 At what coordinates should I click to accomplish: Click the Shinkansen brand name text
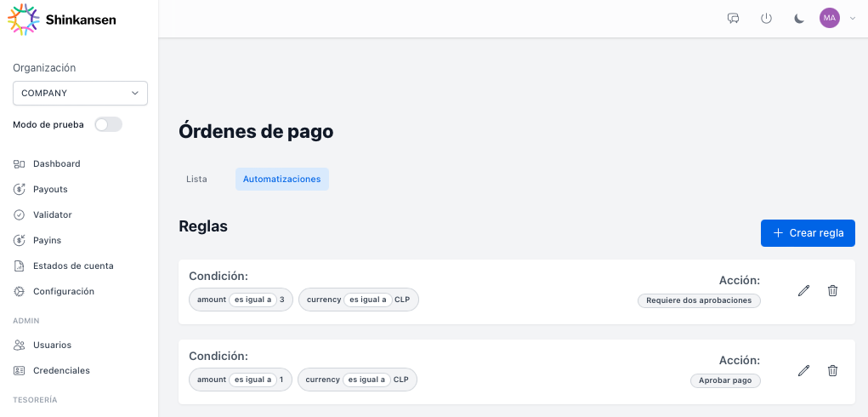tap(81, 20)
